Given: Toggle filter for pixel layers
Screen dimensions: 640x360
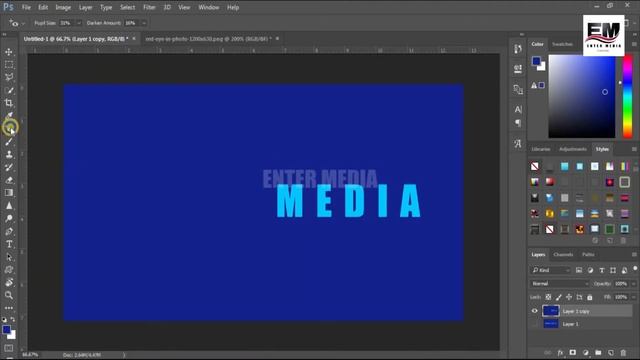Looking at the screenshot, I should tap(579, 270).
